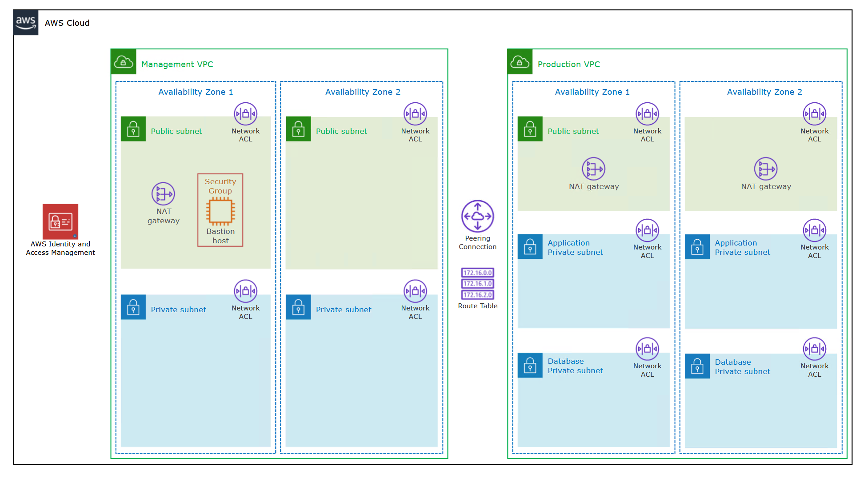Screen dimensions: 868x479
Task: Click the NAT gateway icon in Management VPC
Action: [163, 194]
